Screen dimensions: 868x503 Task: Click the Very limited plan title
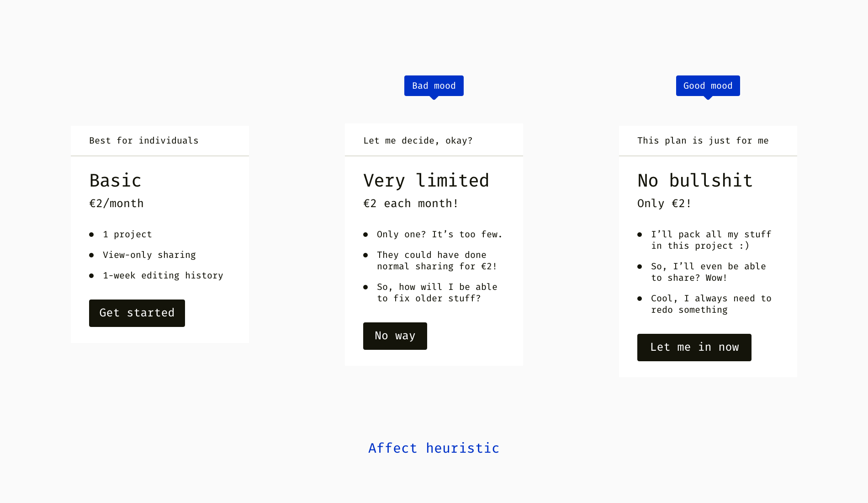[x=426, y=181]
